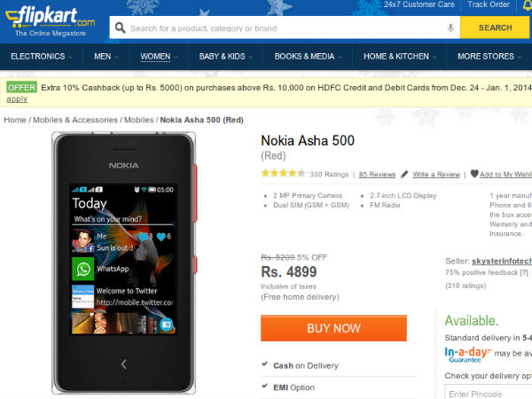The image size is (532, 399).
Task: Select Books & Media in the navigation bar
Action: (x=307, y=57)
